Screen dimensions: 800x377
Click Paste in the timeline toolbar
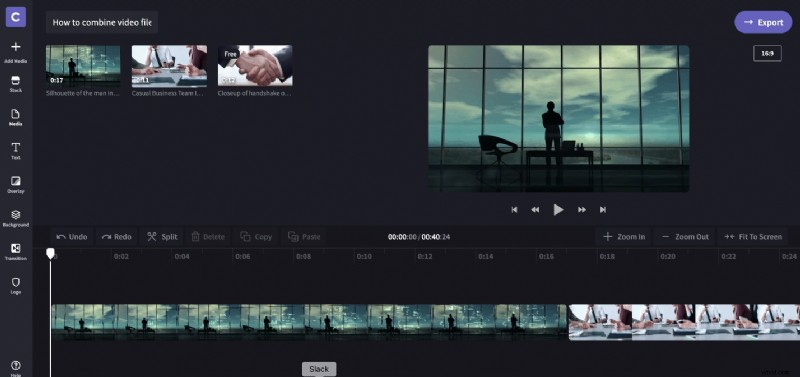[x=304, y=237]
